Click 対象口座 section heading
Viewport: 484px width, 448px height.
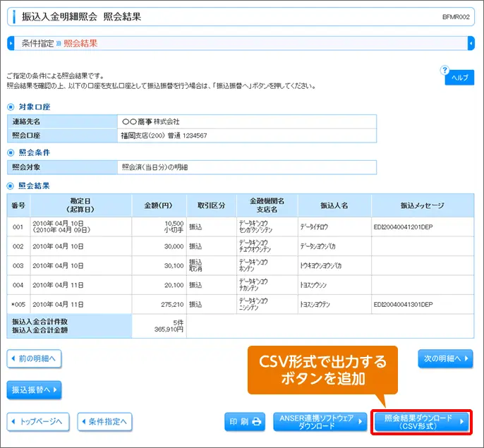(35, 107)
